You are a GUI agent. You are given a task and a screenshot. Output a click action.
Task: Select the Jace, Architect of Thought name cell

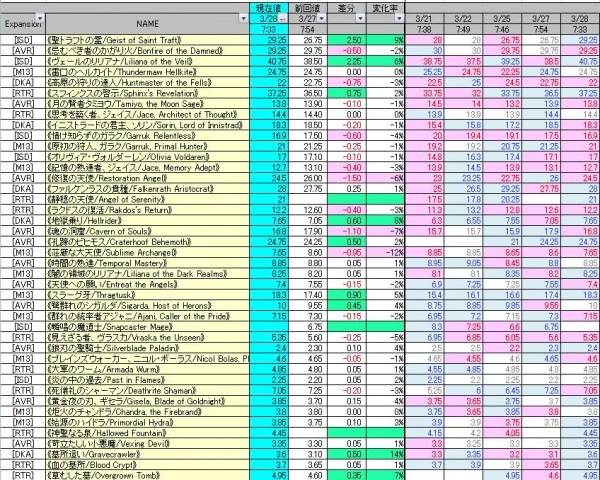click(147, 114)
